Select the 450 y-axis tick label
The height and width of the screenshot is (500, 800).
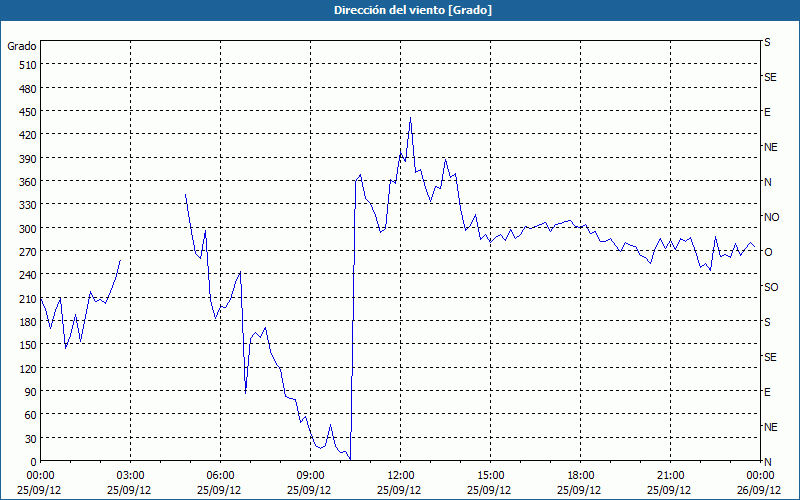(x=28, y=112)
